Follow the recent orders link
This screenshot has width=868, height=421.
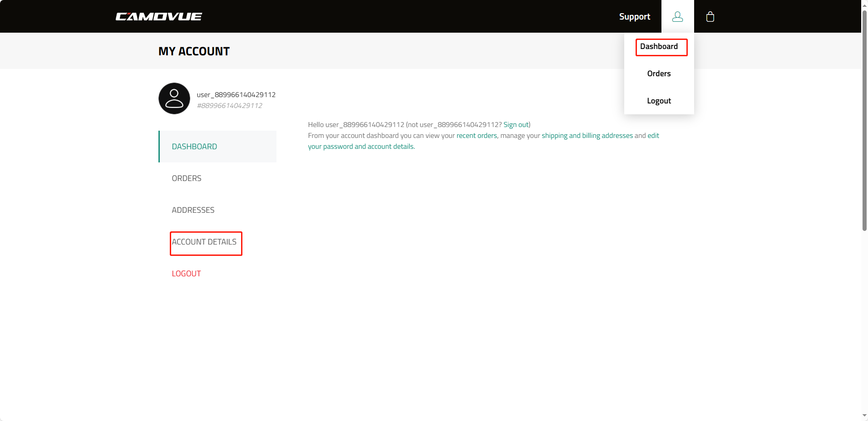[477, 136]
